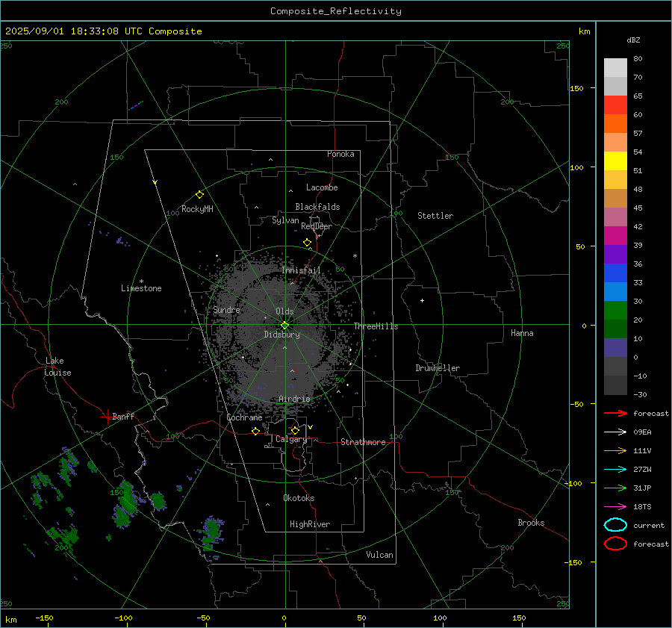Click the Ponoka town label

[x=340, y=154]
